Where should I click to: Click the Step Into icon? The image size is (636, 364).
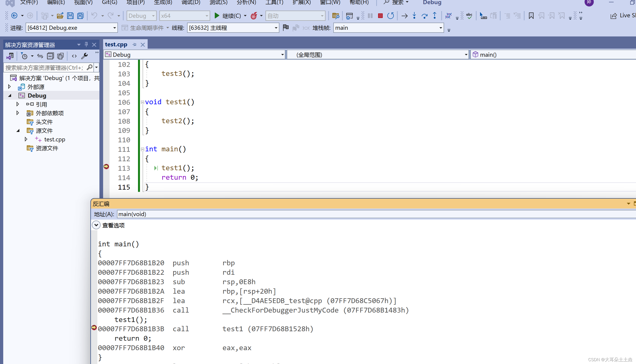(414, 16)
